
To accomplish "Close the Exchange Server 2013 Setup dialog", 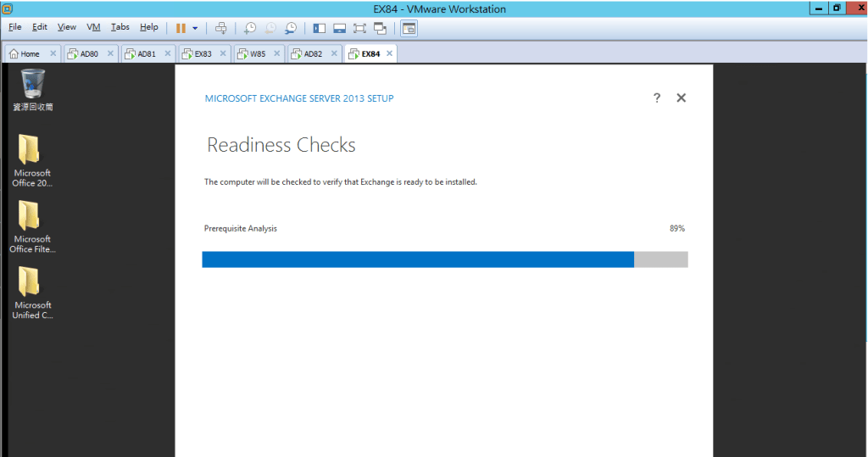I will pos(681,98).
